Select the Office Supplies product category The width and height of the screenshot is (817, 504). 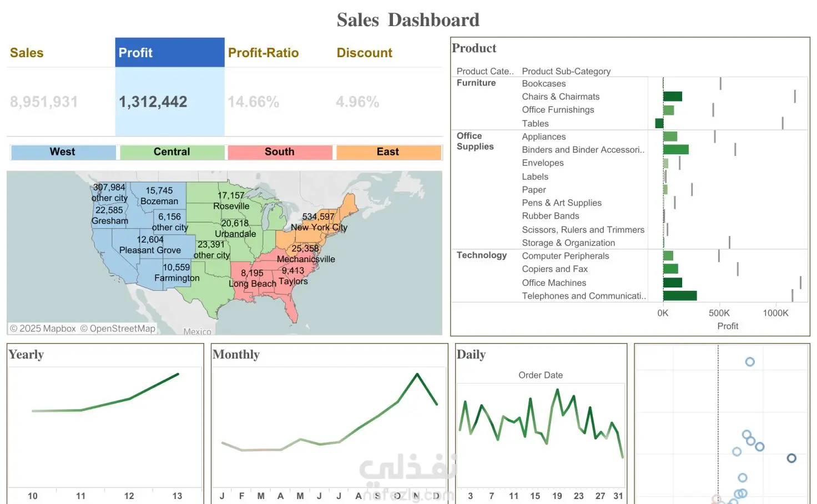pyautogui.click(x=475, y=141)
